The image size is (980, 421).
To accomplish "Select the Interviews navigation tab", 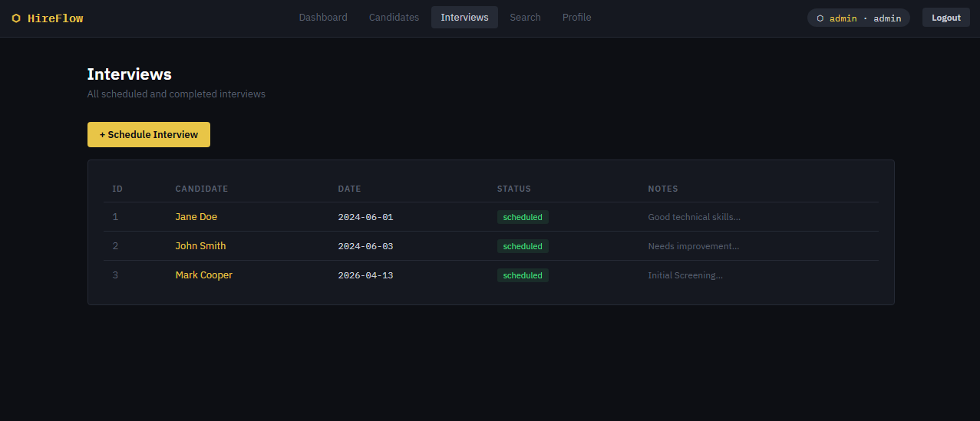I will click(x=464, y=18).
